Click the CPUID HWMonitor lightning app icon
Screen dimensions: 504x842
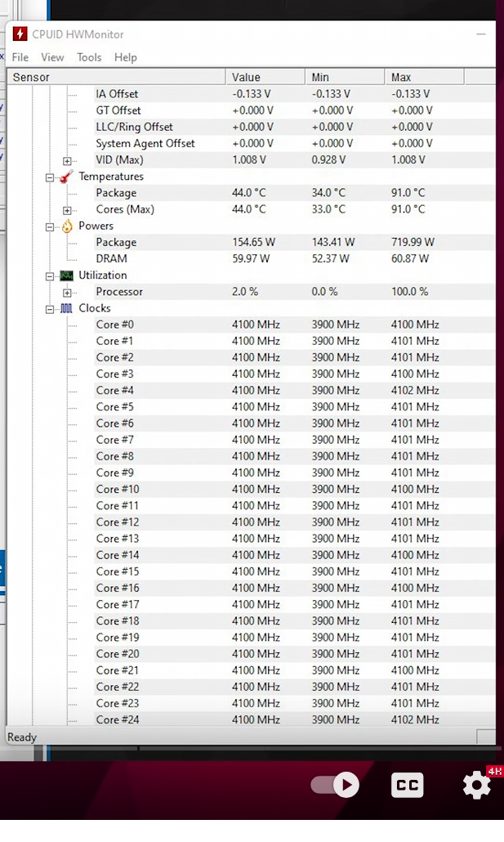point(20,34)
